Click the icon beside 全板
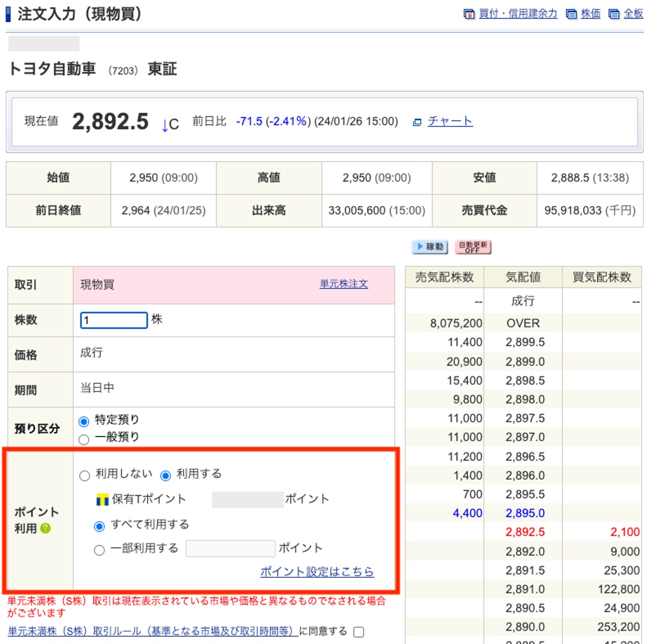This screenshot has width=656, height=644. click(614, 14)
